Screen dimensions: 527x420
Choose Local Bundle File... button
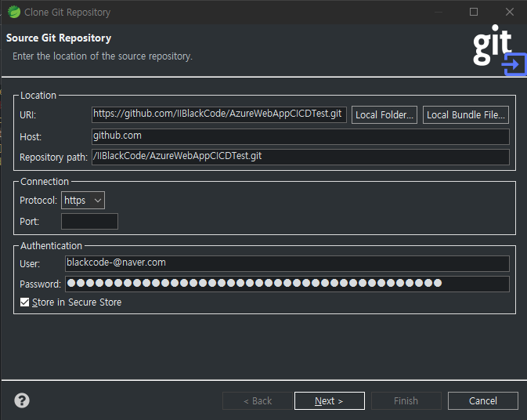pos(465,115)
